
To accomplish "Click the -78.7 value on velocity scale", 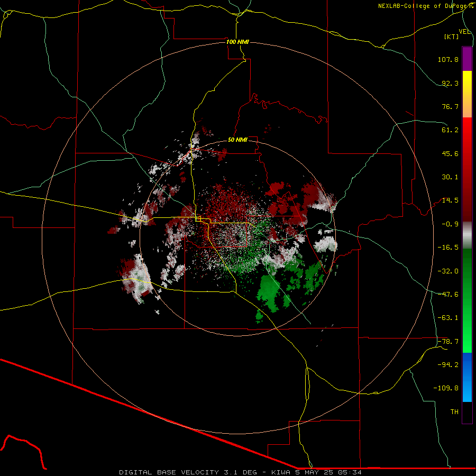I will [448, 342].
